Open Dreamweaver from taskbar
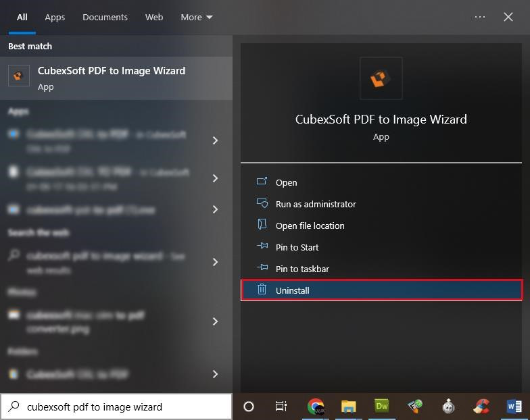The image size is (530, 420). tap(381, 406)
